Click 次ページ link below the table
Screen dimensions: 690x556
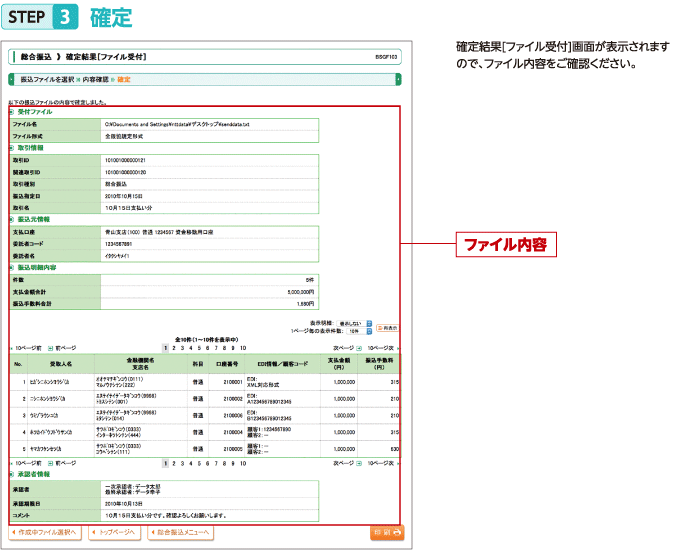344,464
